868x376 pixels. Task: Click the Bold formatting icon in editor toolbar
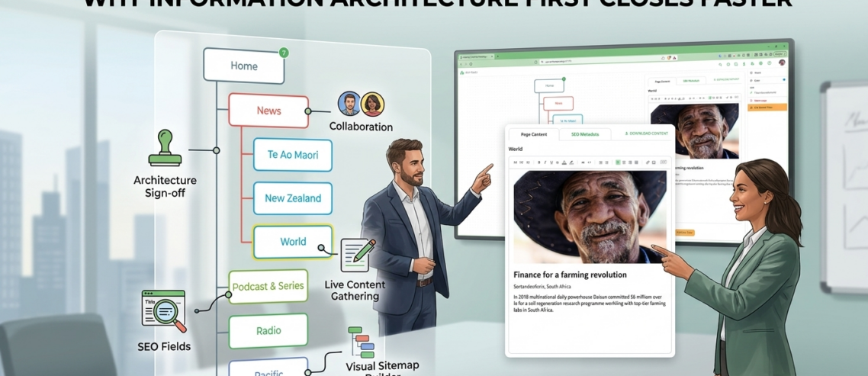pos(538,162)
